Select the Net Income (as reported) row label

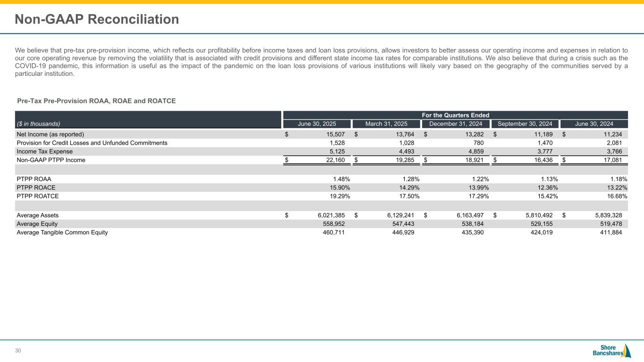[x=50, y=134]
